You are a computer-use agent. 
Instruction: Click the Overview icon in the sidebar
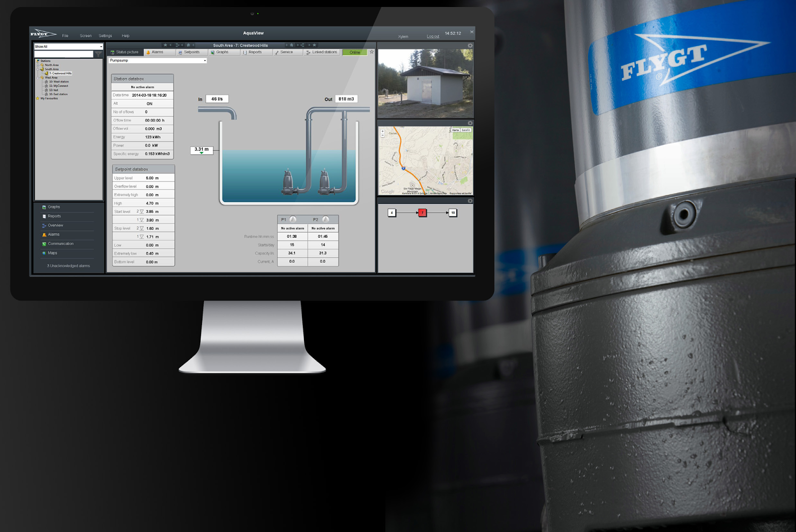point(44,226)
